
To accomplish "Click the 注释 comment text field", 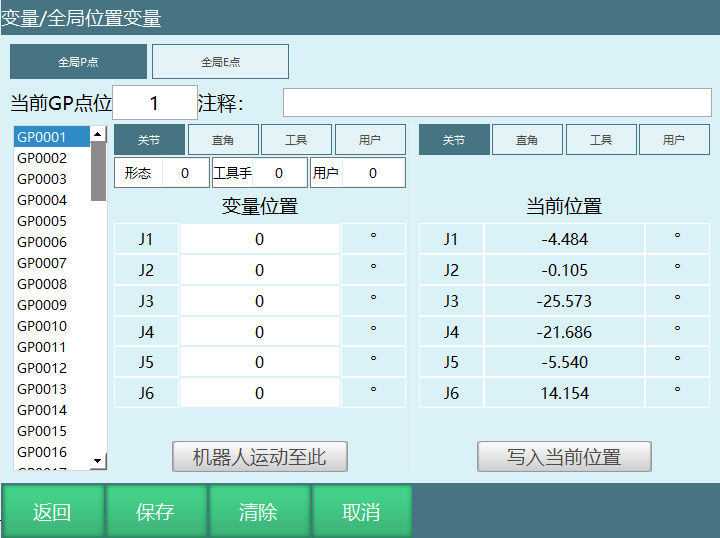I will click(496, 103).
